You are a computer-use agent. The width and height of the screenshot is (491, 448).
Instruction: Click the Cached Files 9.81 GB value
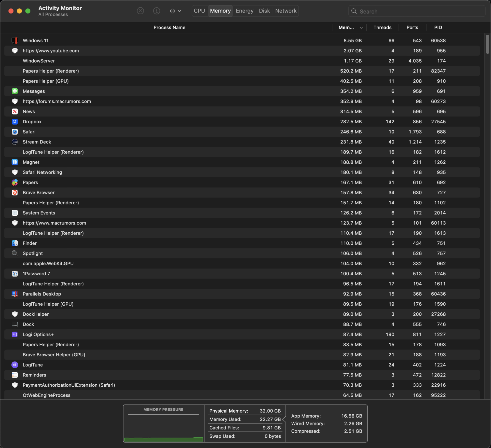[x=272, y=428]
